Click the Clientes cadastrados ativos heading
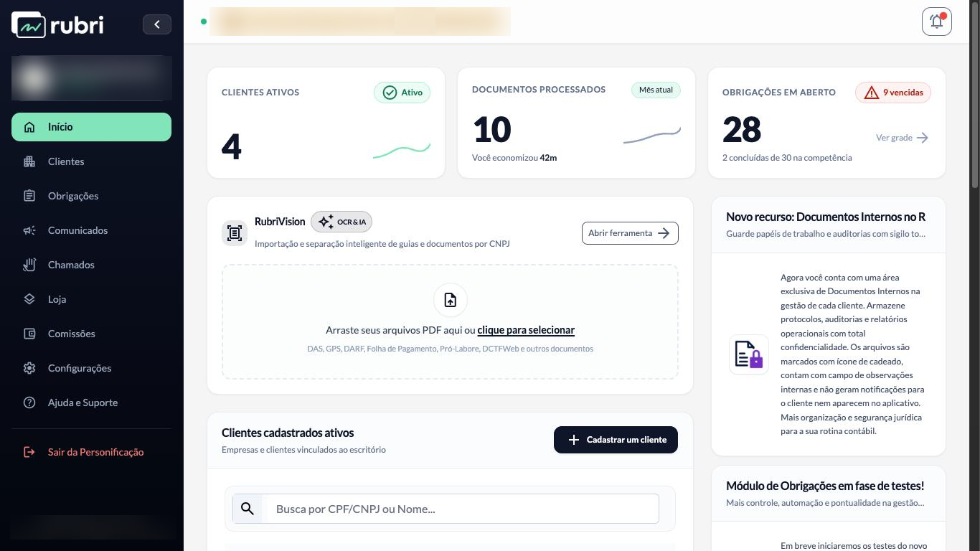Viewport: 980px width, 551px height. (288, 433)
